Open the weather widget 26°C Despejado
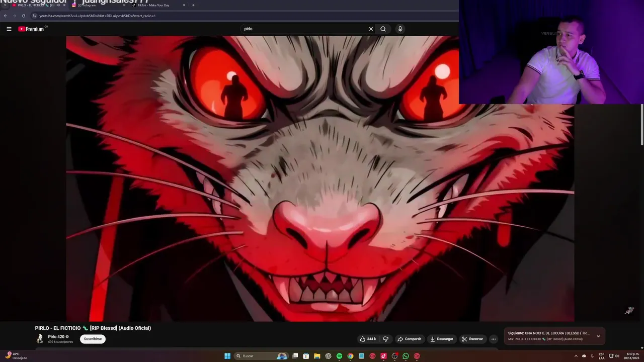The height and width of the screenshot is (362, 644). coord(15,356)
